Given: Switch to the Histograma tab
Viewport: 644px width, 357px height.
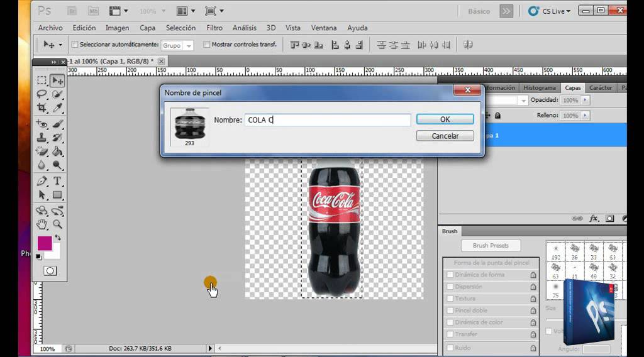Looking at the screenshot, I should pos(539,88).
